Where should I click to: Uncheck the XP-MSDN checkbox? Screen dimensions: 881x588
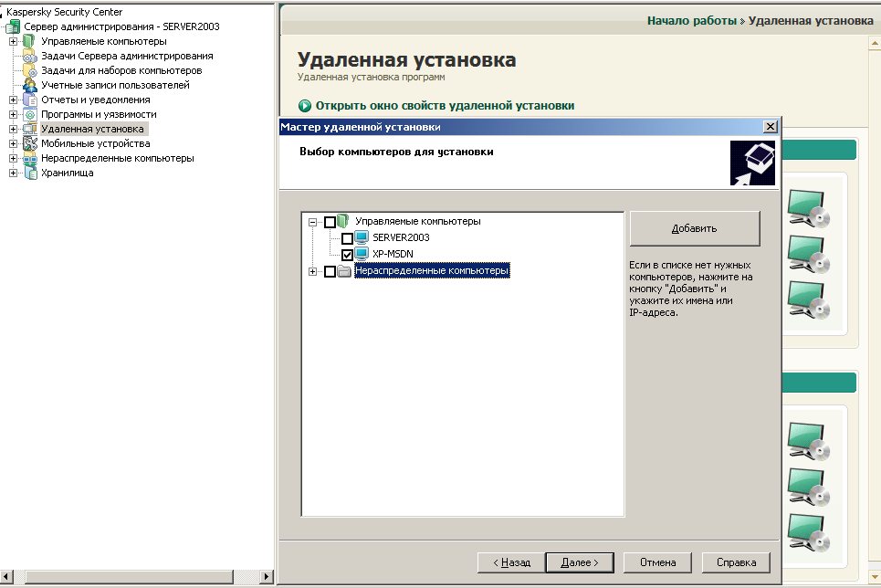(347, 255)
